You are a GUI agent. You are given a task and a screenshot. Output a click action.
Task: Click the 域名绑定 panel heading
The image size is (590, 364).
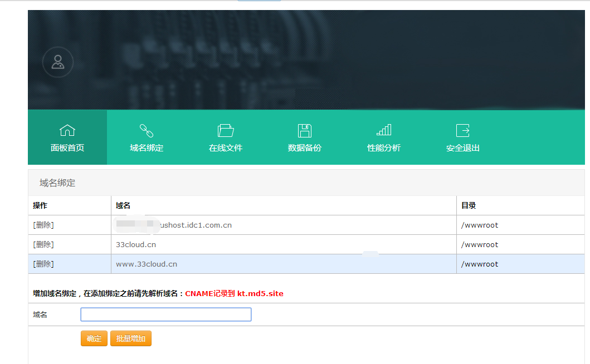click(57, 183)
